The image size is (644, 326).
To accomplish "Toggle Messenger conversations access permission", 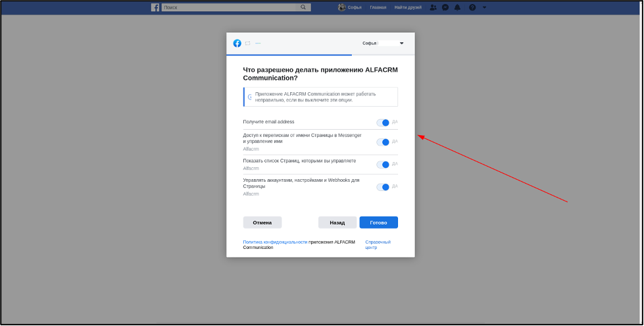I will coord(383,142).
